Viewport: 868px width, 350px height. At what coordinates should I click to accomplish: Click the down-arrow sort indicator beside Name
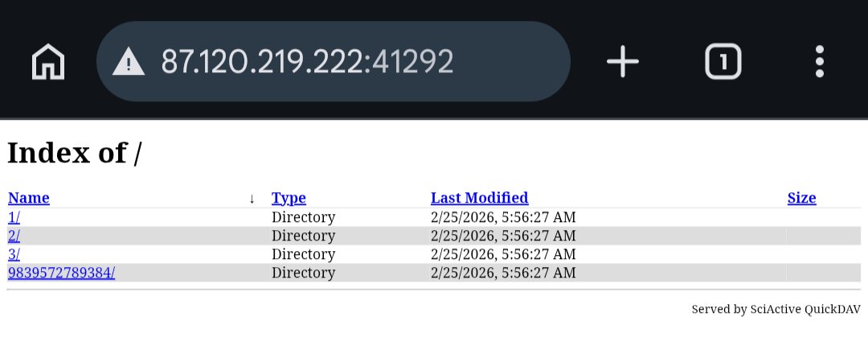[252, 199]
